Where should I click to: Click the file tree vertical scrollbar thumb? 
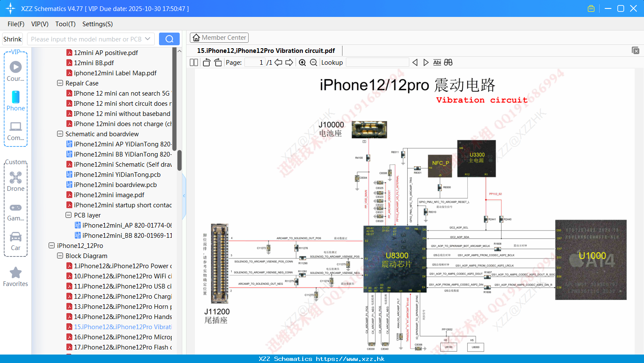tap(179, 160)
